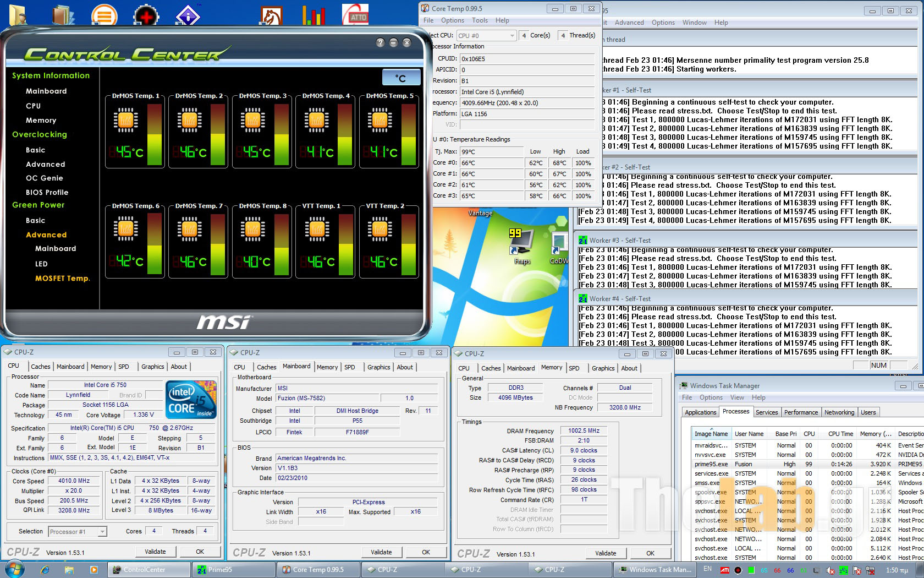The width and height of the screenshot is (924, 578).
Task: Toggle the °C temperature unit button
Action: (x=401, y=78)
